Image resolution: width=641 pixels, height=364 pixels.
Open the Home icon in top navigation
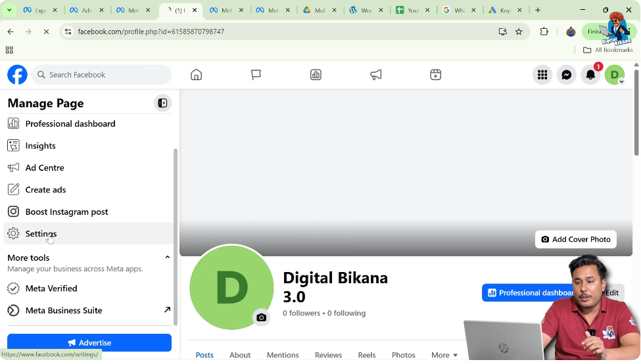coord(196,75)
